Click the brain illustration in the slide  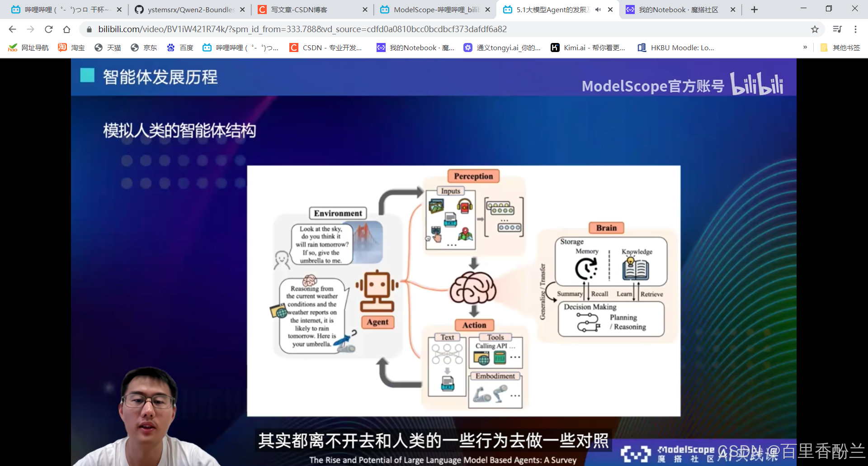473,288
